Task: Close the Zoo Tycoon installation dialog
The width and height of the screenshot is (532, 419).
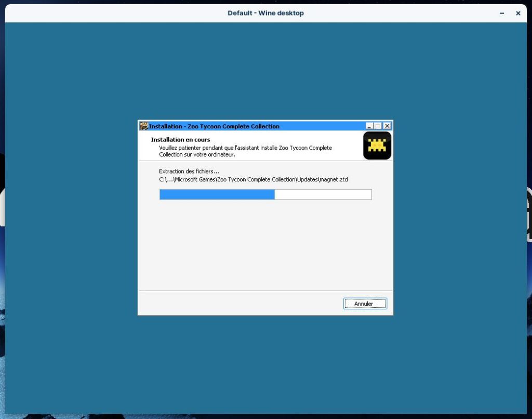Action: 387,126
